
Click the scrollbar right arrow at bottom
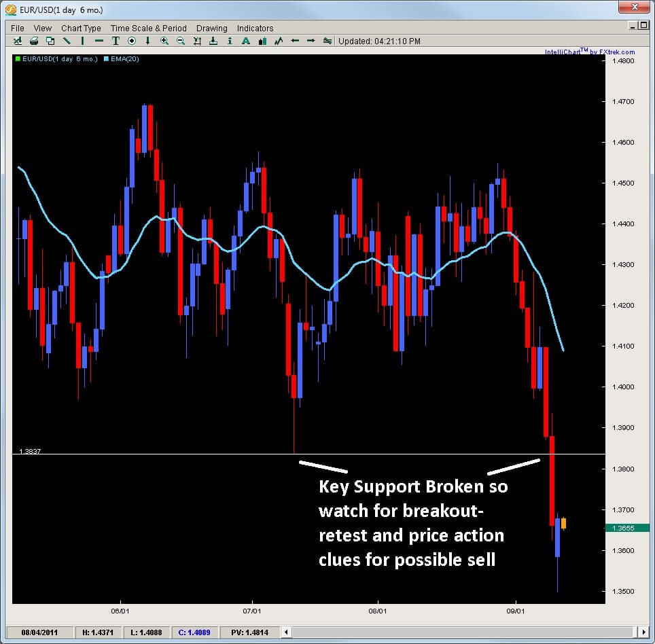(x=643, y=632)
